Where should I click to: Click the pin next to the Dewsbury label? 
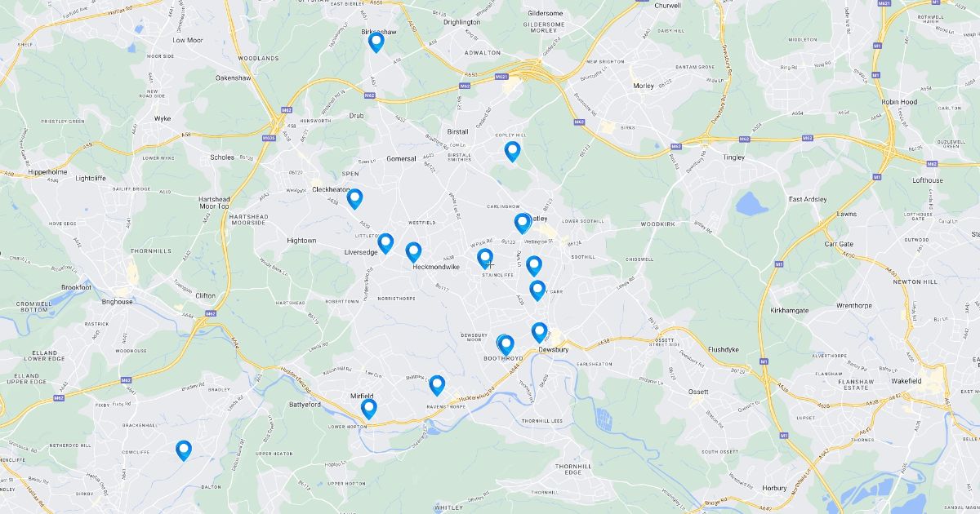(x=539, y=333)
